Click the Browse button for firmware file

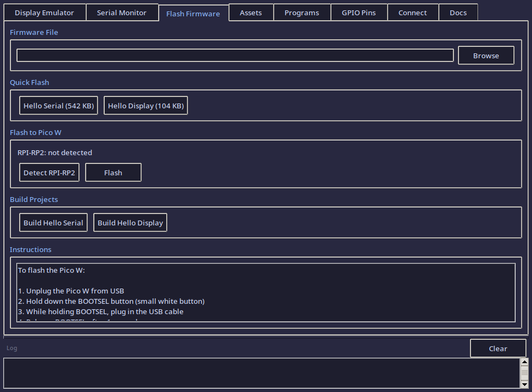486,55
